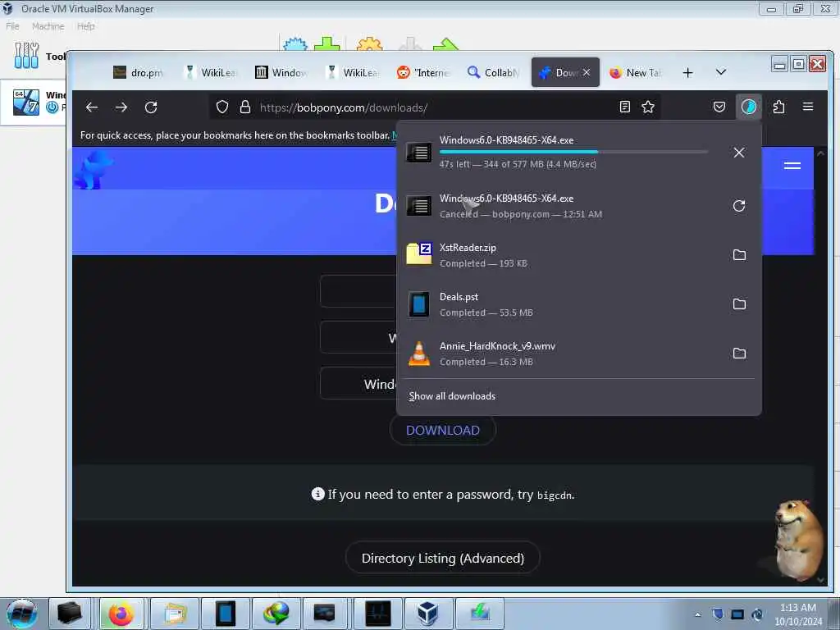Viewport: 840px width, 630px height.
Task: Go forward using the Firefox forward arrow
Action: coord(121,107)
